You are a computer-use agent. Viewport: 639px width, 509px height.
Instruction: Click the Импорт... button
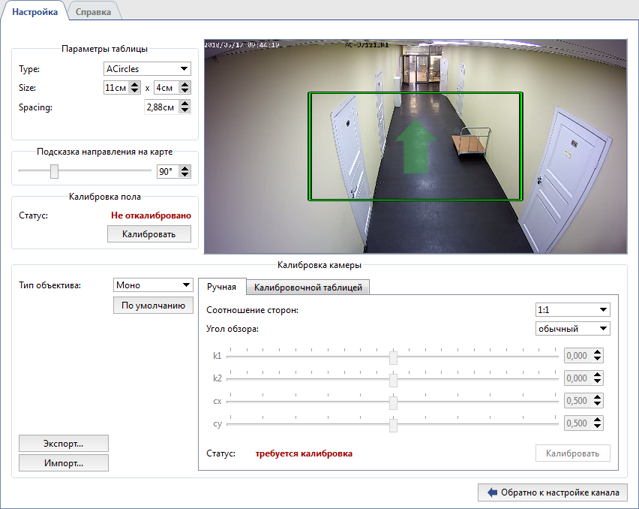pyautogui.click(x=63, y=463)
